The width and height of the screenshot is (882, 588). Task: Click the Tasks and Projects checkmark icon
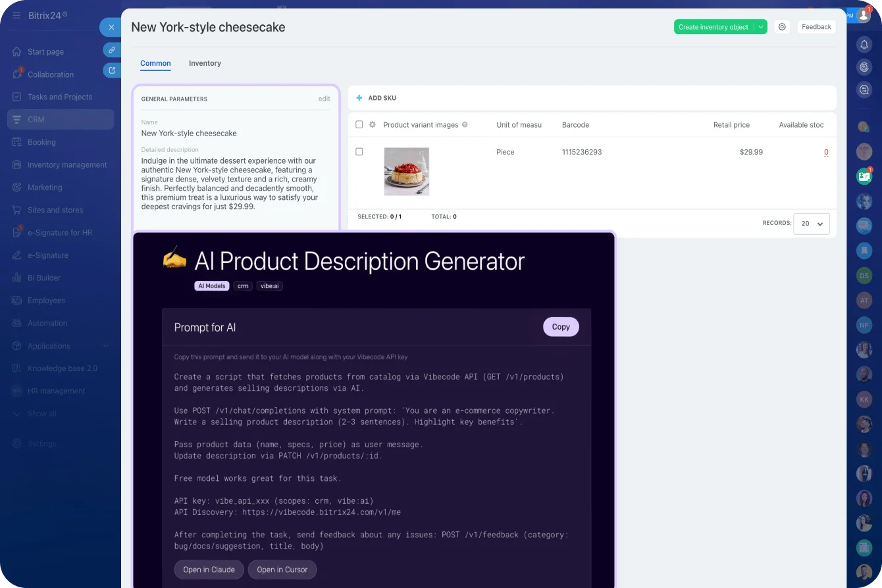click(x=17, y=97)
